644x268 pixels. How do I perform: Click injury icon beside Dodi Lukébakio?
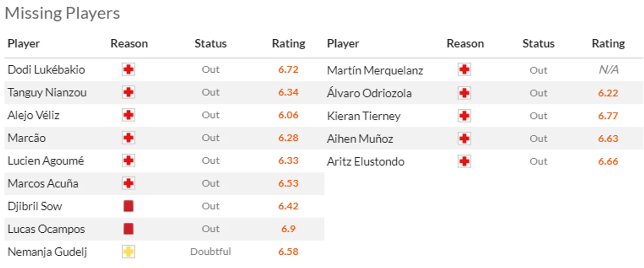point(128,70)
